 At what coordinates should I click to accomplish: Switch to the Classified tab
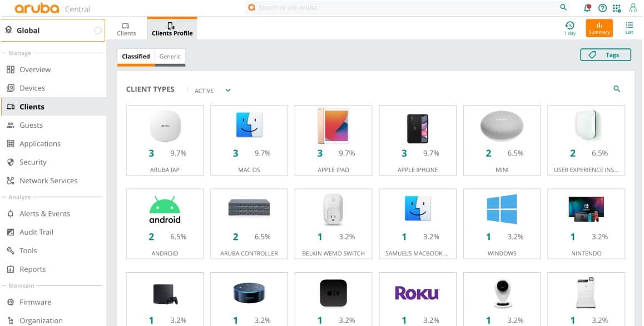tap(136, 57)
